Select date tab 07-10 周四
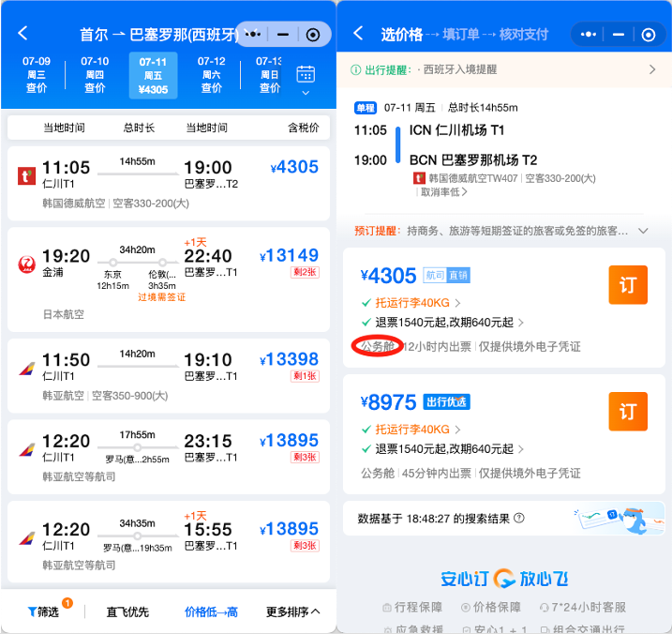The height and width of the screenshot is (634, 672). [95, 75]
